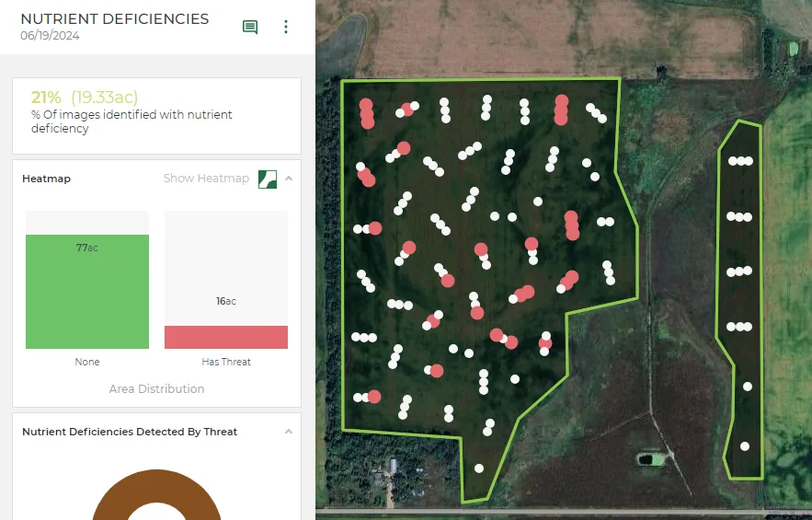
Task: Open the three-dot more options menu
Action: coord(285,27)
